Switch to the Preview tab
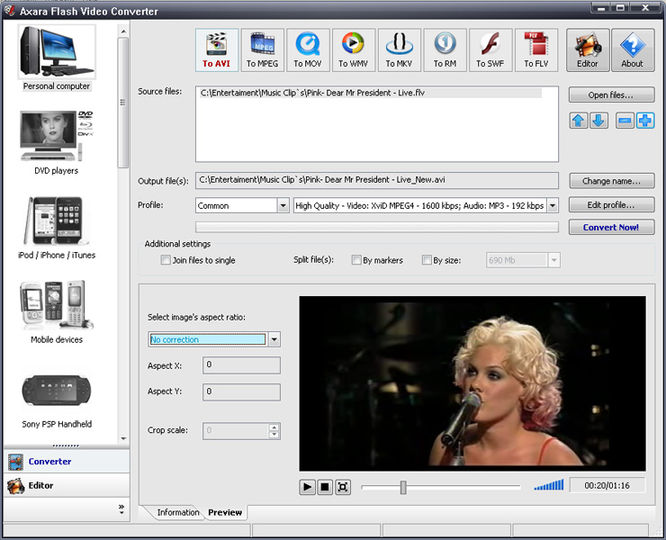 coord(225,512)
